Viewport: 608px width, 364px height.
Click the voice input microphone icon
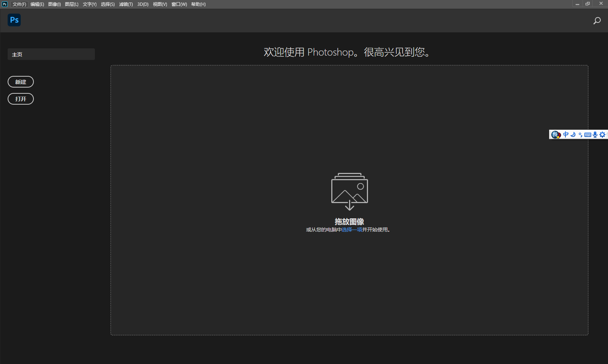tap(595, 134)
